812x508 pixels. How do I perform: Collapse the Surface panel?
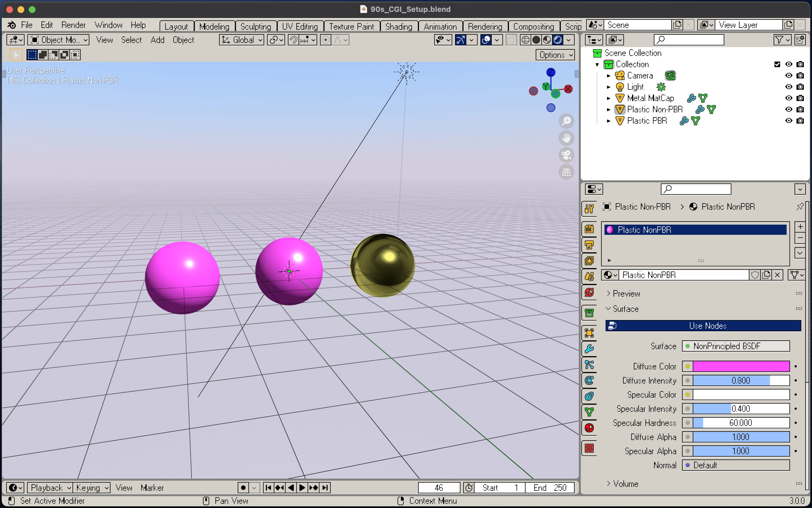[x=609, y=308]
